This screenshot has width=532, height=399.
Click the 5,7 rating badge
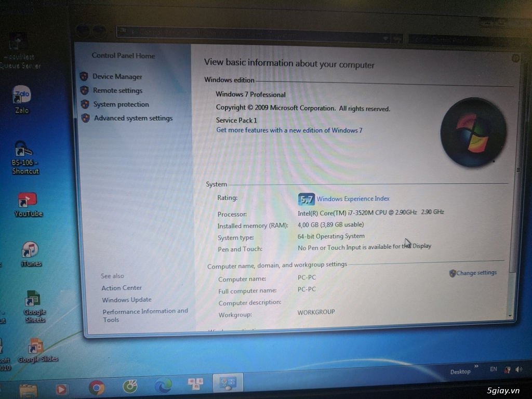pyautogui.click(x=306, y=199)
